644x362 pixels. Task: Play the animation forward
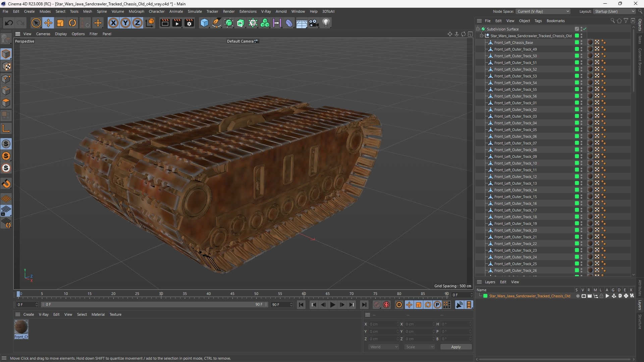(332, 305)
